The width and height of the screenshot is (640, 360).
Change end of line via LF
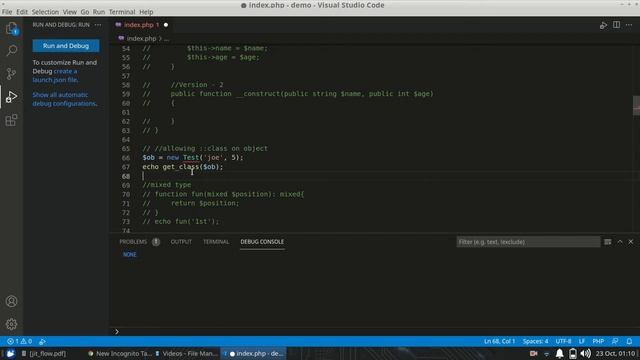coord(582,341)
